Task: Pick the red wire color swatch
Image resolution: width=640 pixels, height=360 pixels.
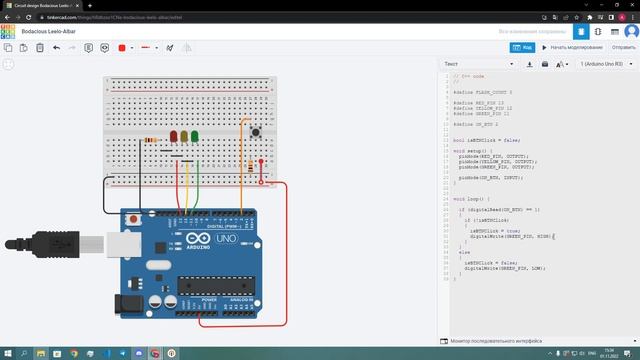Action: pos(122,48)
